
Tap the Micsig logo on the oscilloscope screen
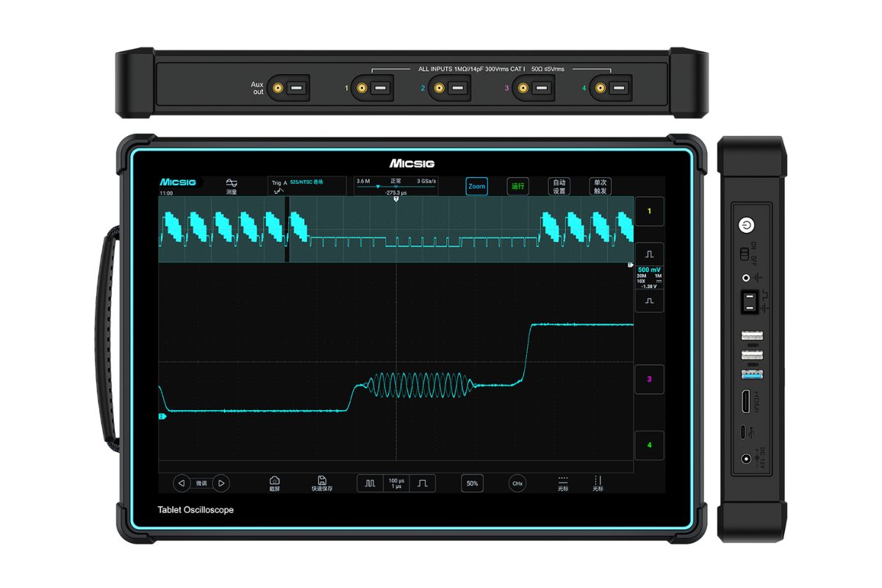click(x=178, y=182)
